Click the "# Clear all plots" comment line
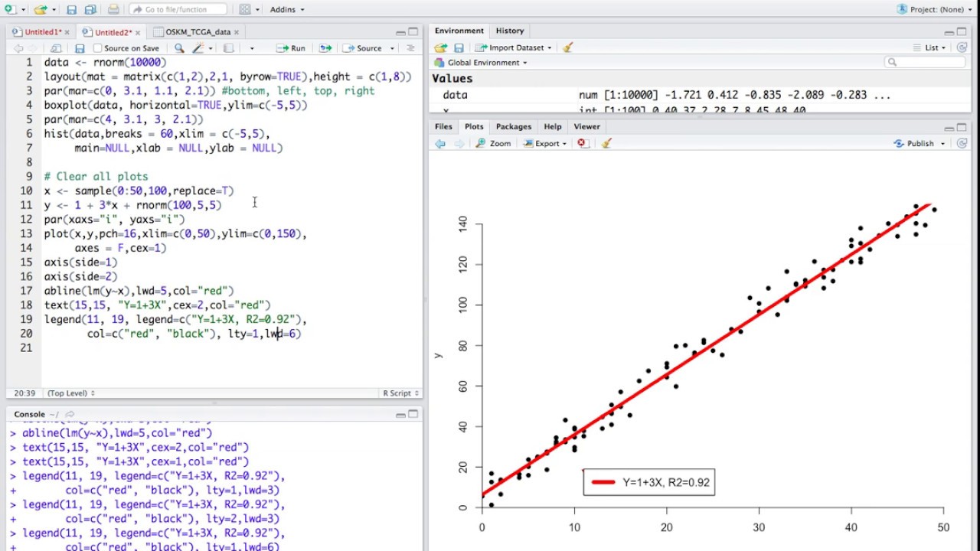 pos(96,176)
